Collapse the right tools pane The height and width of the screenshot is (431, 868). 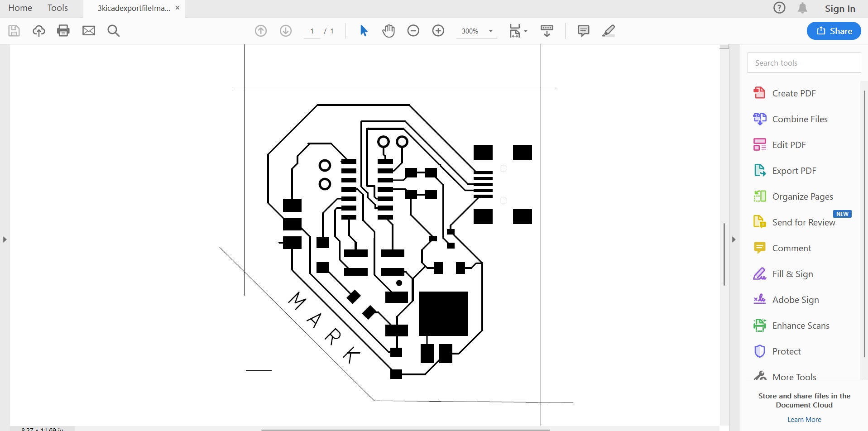coord(734,239)
